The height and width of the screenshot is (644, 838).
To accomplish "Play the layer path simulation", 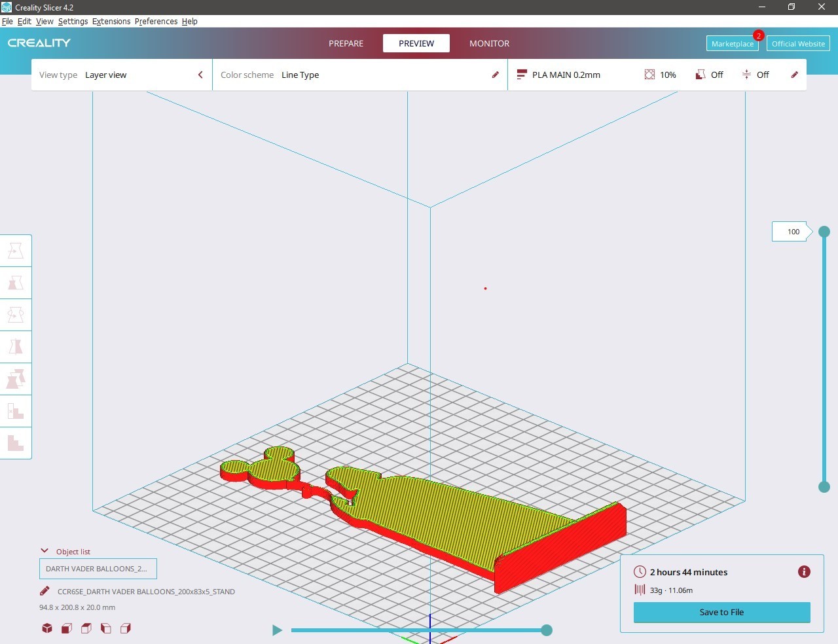I will tap(277, 630).
